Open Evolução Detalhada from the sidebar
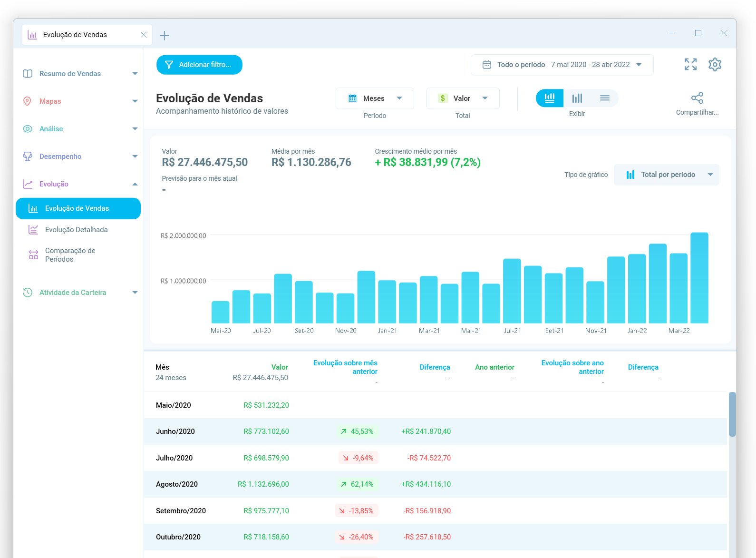 click(77, 230)
